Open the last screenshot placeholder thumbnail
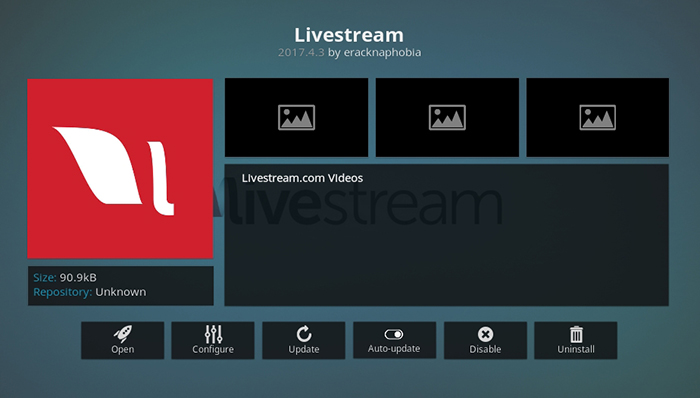700x398 pixels. pyautogui.click(x=598, y=117)
